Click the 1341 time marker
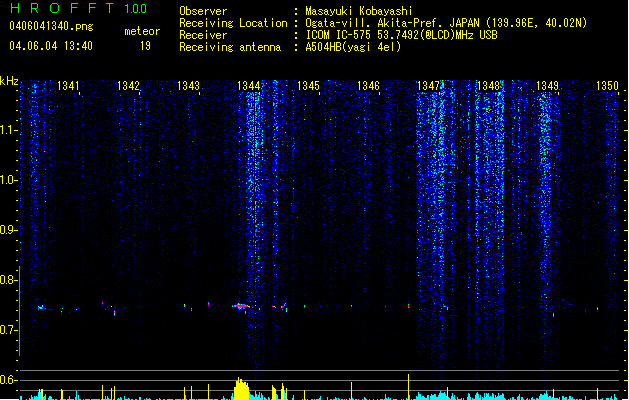Image resolution: width=629 pixels, height=400 pixels. coord(68,85)
